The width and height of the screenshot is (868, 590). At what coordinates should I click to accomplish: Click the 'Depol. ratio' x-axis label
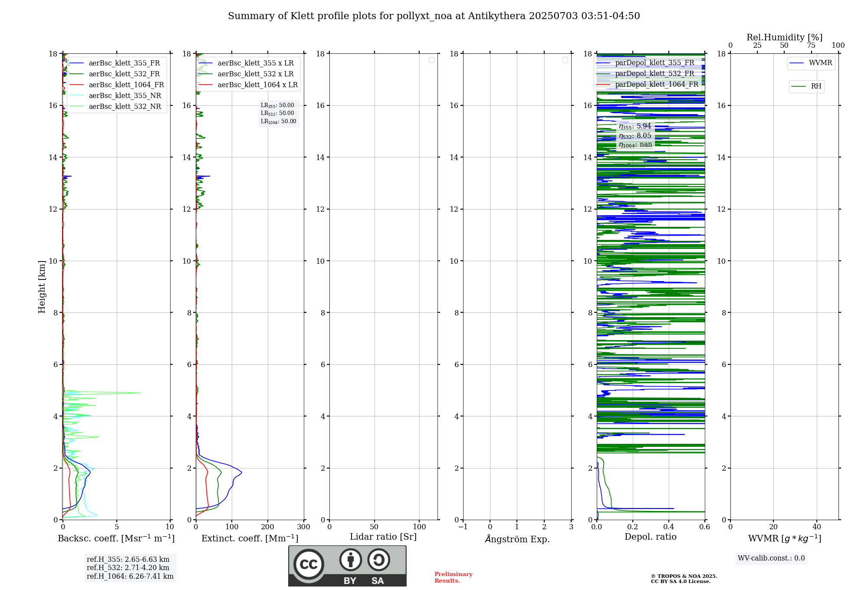click(x=651, y=537)
